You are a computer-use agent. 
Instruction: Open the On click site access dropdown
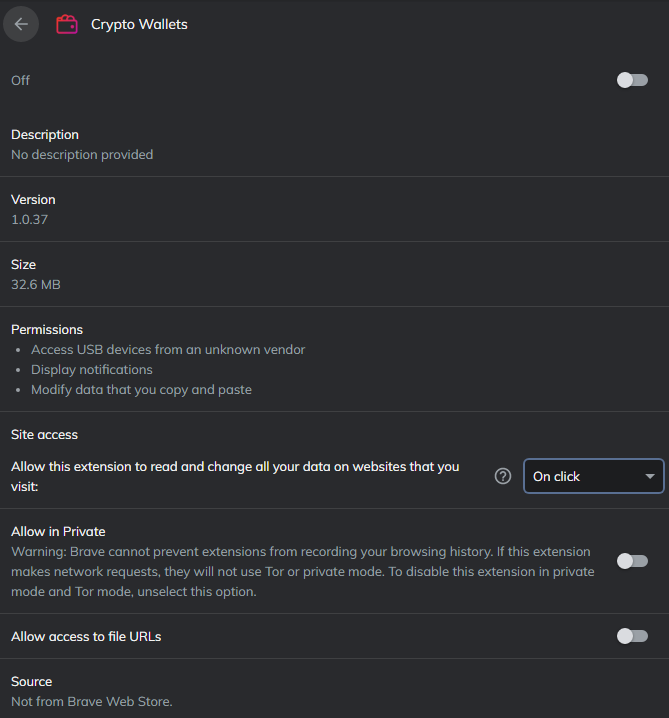point(592,476)
